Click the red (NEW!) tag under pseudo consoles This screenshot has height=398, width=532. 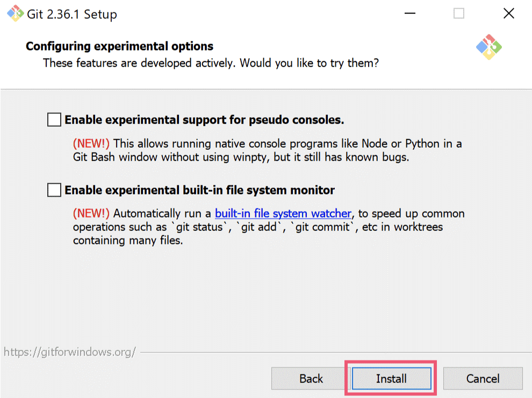pyautogui.click(x=91, y=143)
